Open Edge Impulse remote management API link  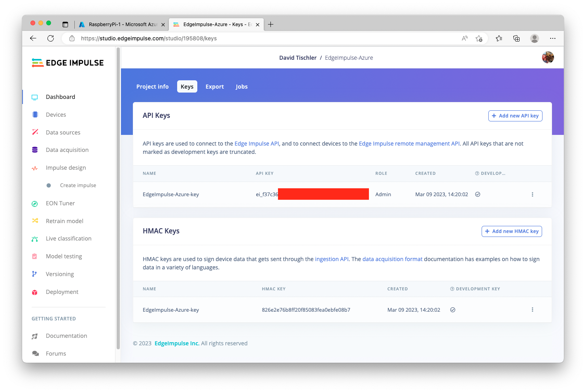(x=409, y=144)
